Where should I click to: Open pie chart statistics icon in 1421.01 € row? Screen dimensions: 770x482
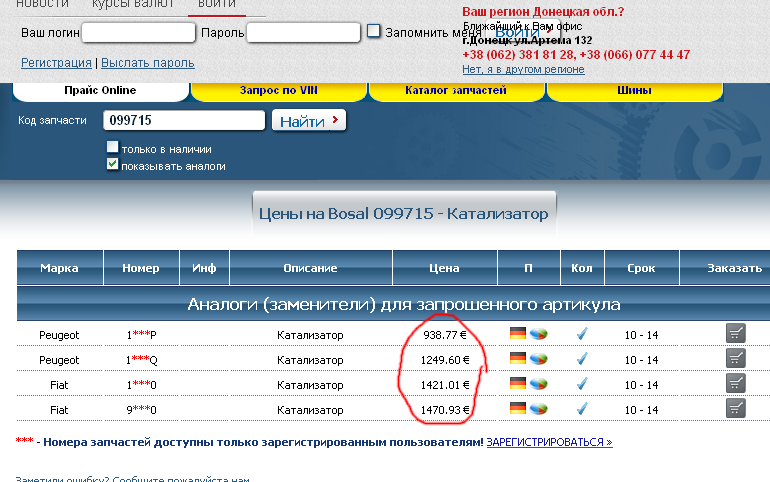tap(539, 384)
